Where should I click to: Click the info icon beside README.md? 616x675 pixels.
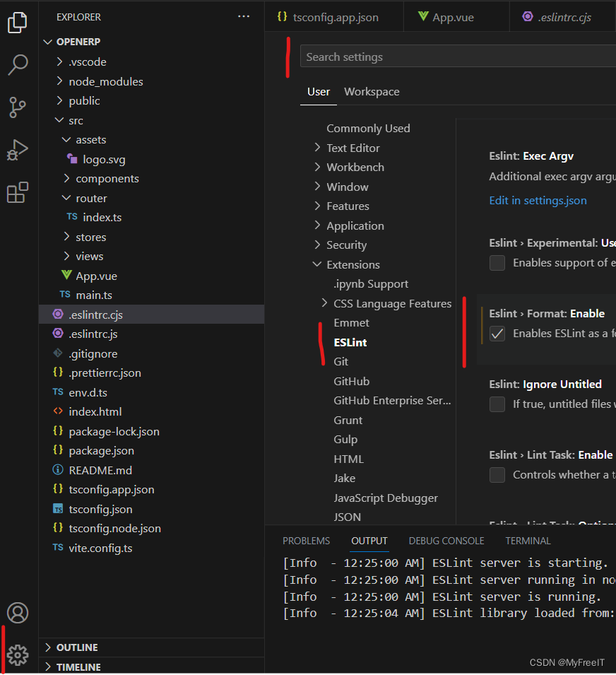(x=58, y=469)
